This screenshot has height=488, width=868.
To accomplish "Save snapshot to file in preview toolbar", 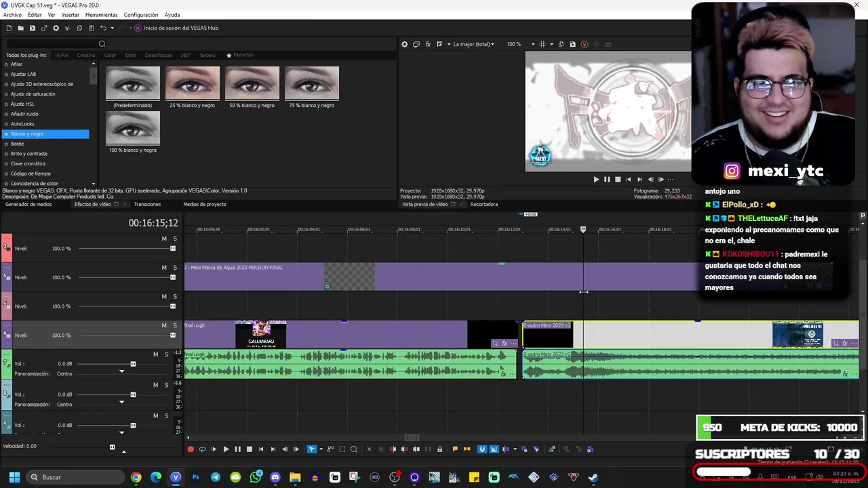I will [x=572, y=44].
